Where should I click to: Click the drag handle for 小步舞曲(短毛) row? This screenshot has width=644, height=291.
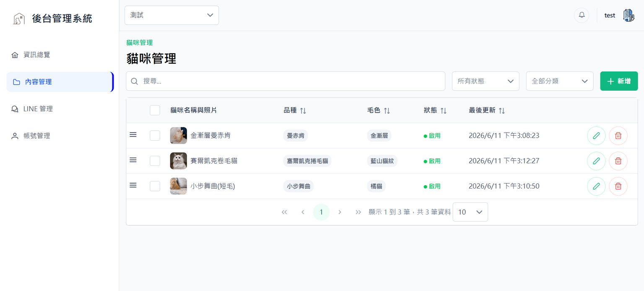point(133,185)
